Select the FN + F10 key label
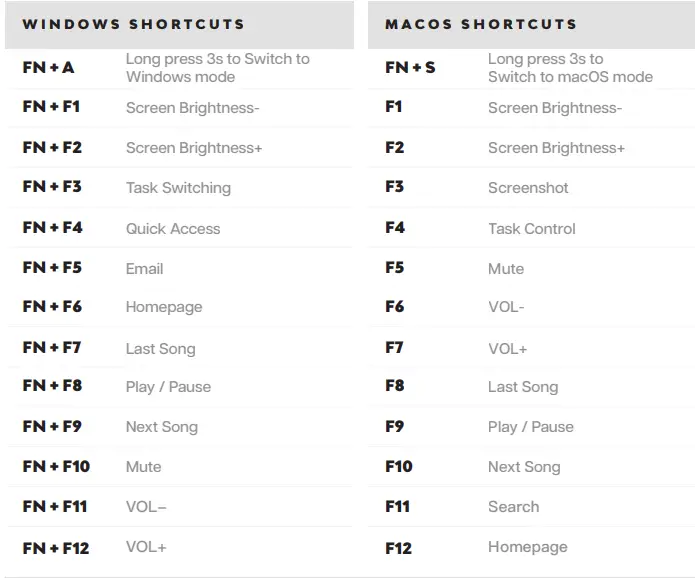The height and width of the screenshot is (578, 695). click(56, 467)
